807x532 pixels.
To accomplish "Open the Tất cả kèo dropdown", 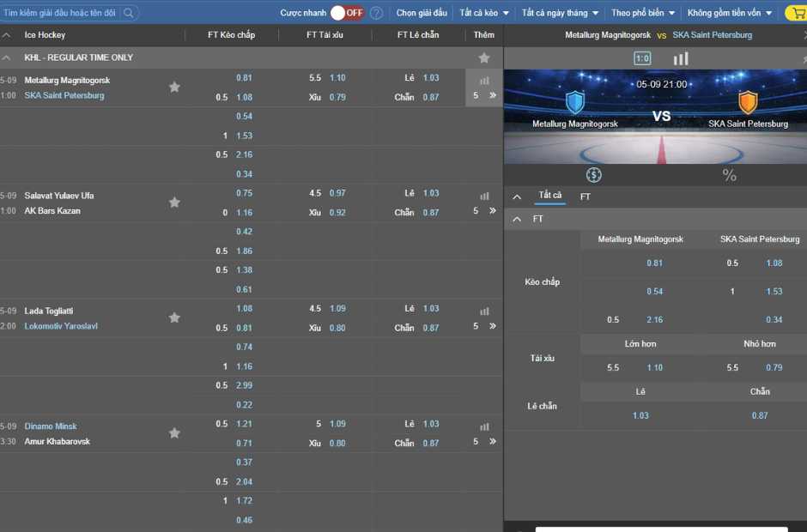I will click(484, 13).
